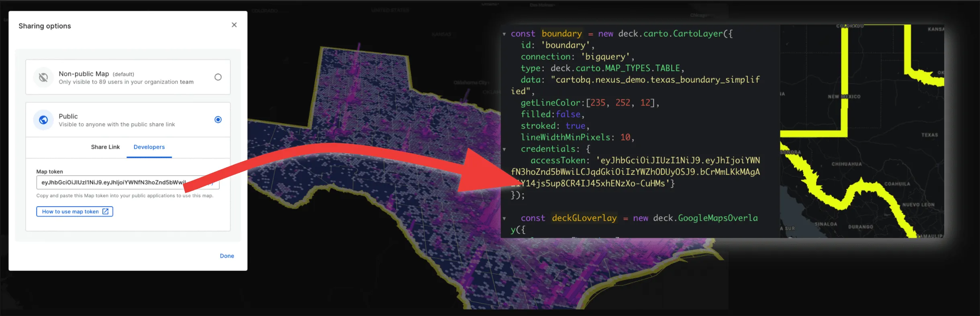Screen dimensions: 980x316
Task: Click the highlighted boundary variable name
Action: click(x=561, y=34)
